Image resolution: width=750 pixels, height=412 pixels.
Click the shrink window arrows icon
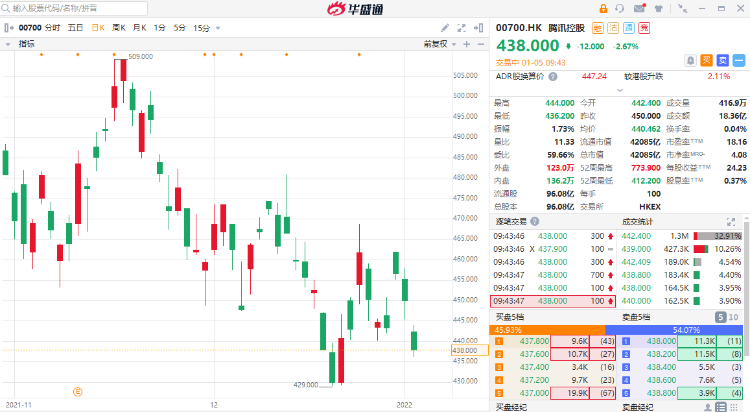683,9
